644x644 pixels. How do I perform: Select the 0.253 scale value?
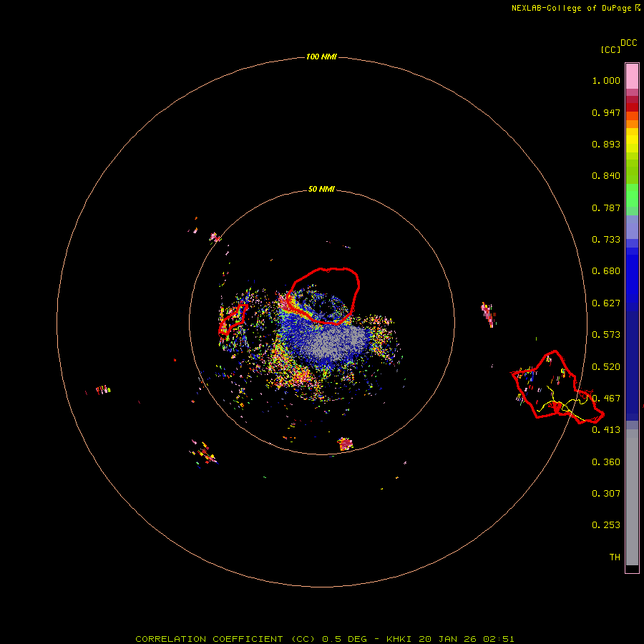[x=606, y=525]
